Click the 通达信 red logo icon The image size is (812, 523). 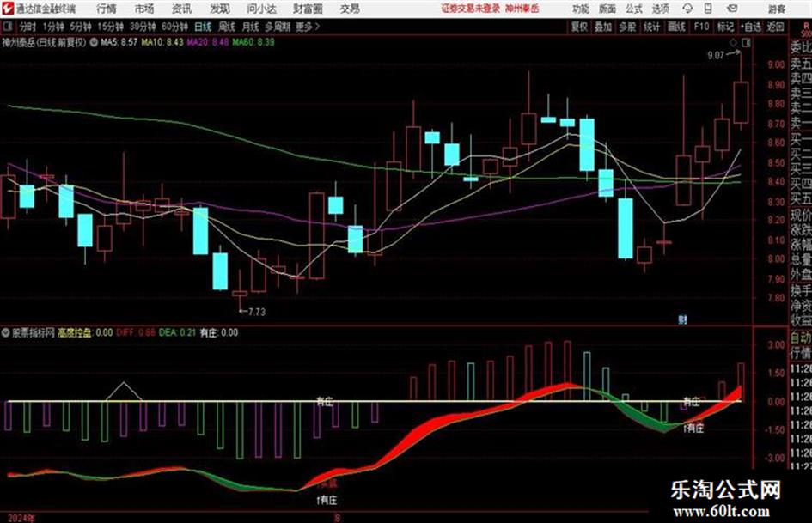pyautogui.click(x=9, y=9)
